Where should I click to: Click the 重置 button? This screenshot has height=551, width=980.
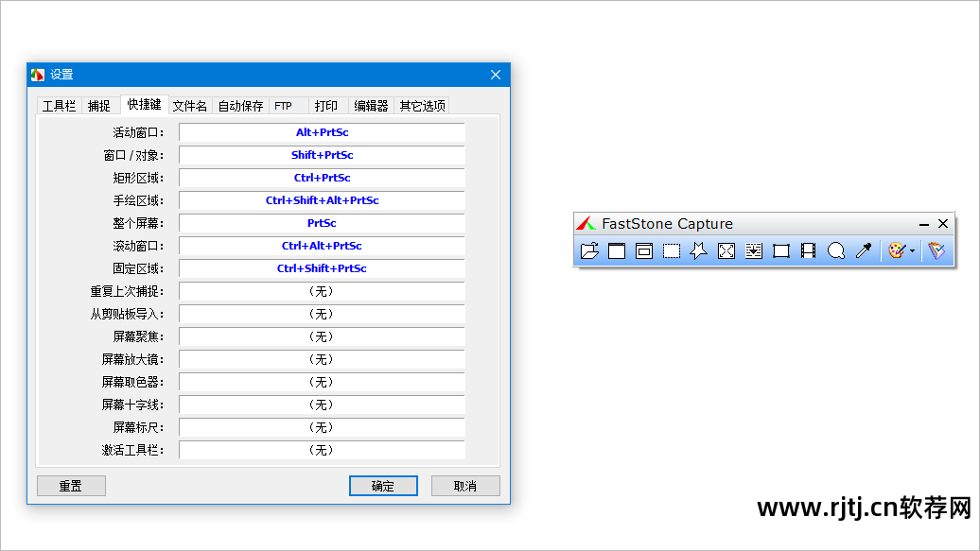point(71,486)
